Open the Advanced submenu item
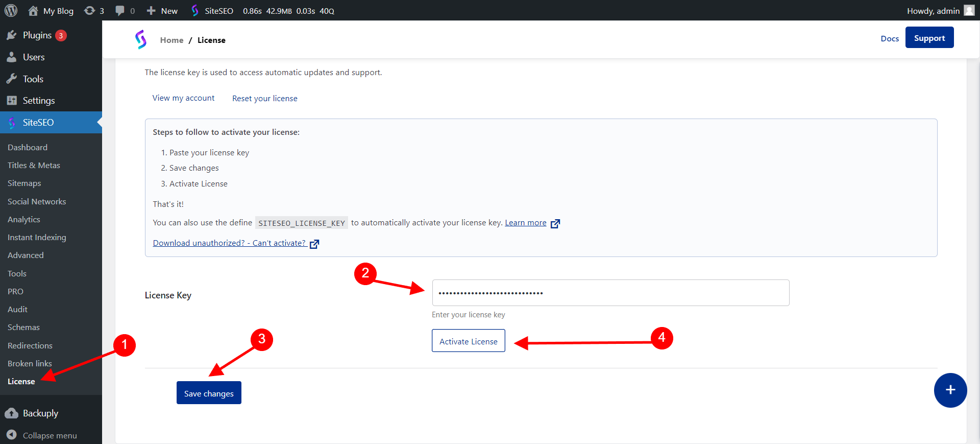The width and height of the screenshot is (980, 444). click(x=26, y=255)
